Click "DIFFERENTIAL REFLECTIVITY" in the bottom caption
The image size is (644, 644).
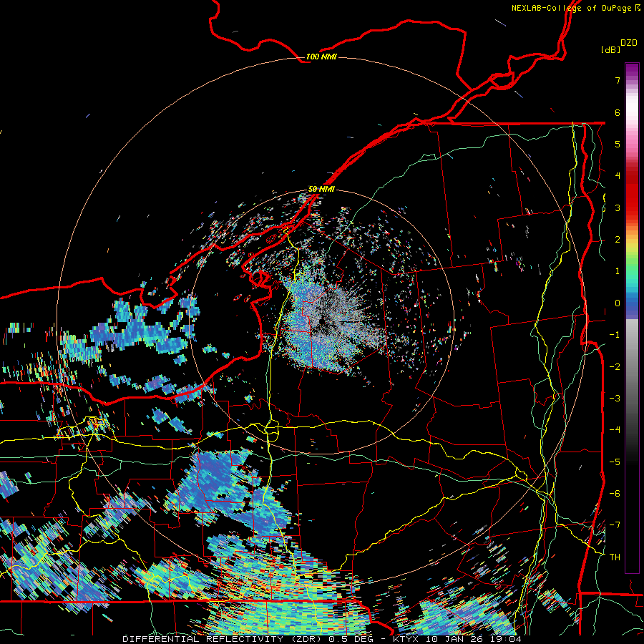coord(203,639)
